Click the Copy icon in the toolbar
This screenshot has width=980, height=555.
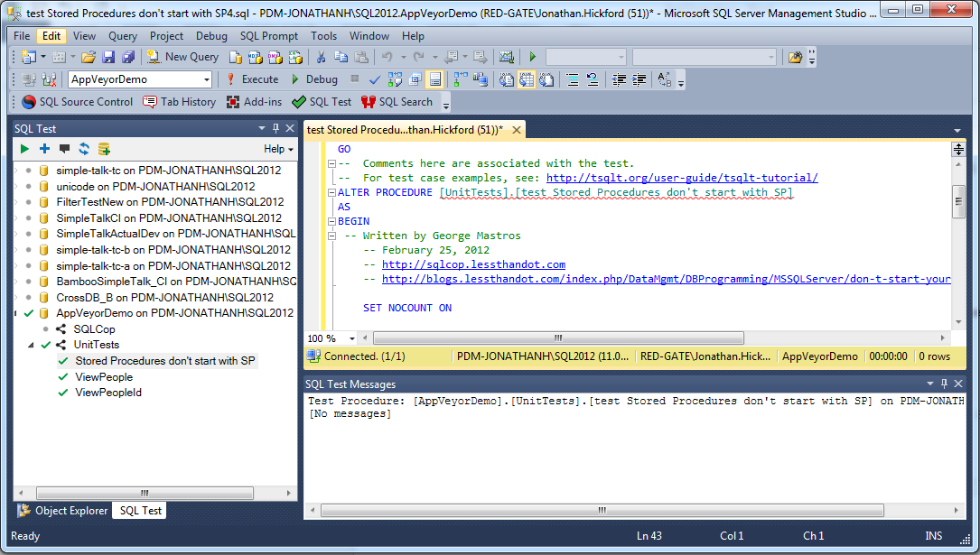341,58
